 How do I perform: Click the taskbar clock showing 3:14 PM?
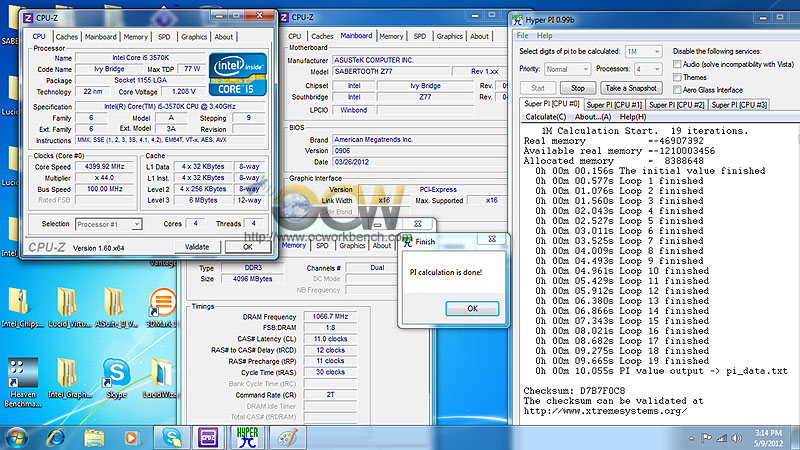coord(768,438)
